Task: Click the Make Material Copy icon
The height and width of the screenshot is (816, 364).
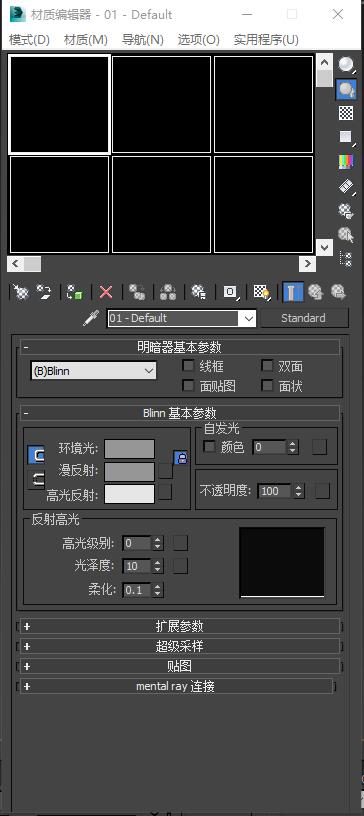Action: coord(137,292)
